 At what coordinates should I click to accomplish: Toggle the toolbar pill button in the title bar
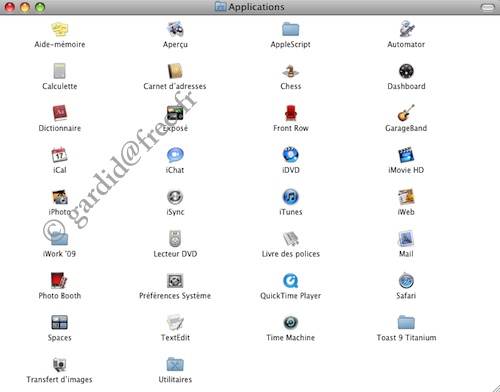click(488, 7)
